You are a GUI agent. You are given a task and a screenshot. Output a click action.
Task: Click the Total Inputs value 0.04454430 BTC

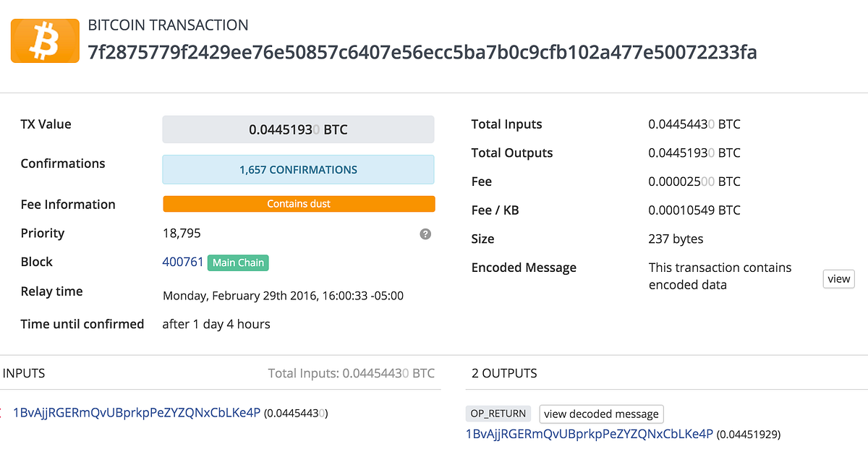click(x=694, y=124)
